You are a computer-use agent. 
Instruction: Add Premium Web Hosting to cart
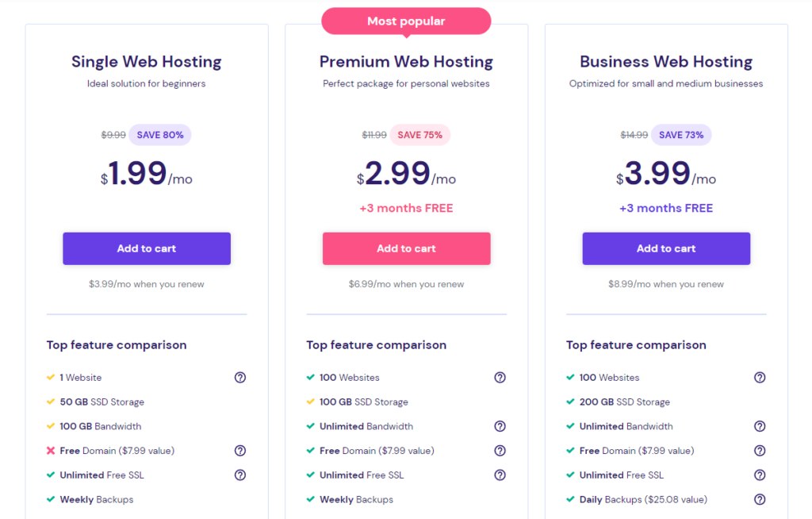click(406, 248)
